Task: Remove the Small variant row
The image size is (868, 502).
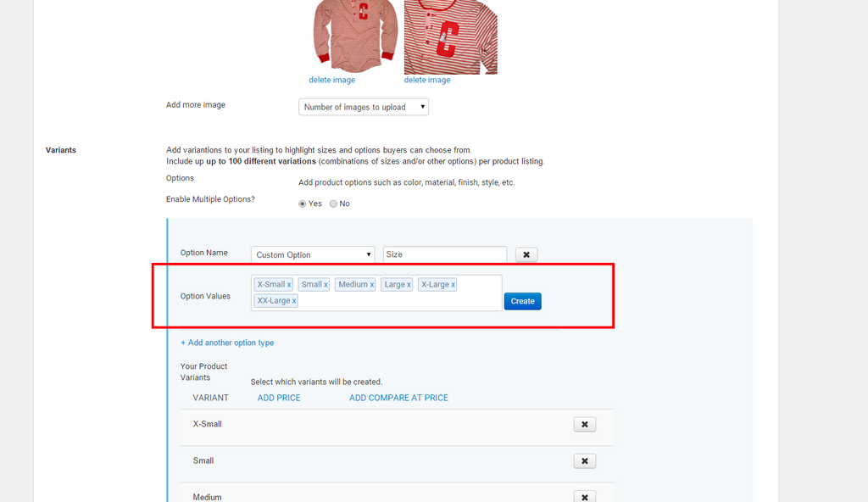Action: tap(584, 460)
